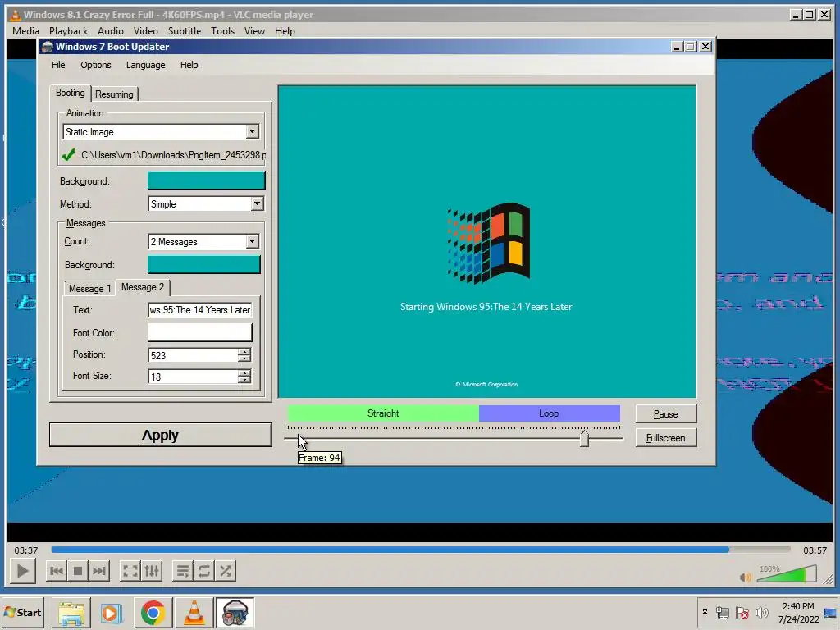Open the taskbar clock date
The height and width of the screenshot is (630, 840).
[x=798, y=613]
